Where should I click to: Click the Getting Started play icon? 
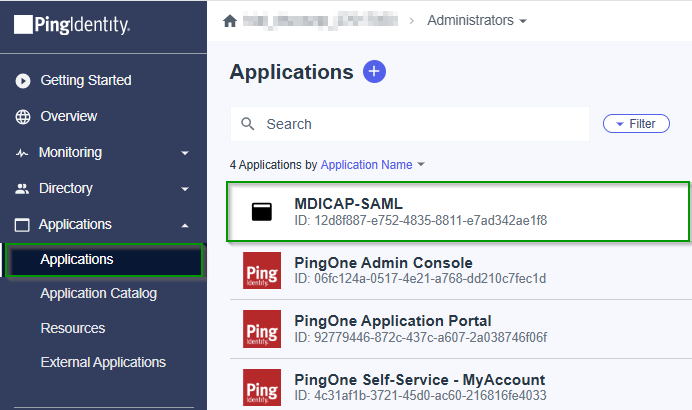(23, 81)
